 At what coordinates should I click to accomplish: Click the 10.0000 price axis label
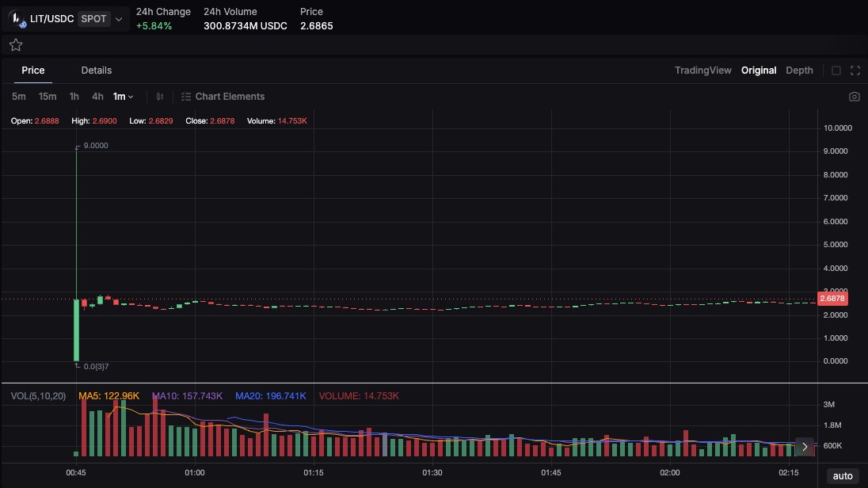(x=838, y=128)
